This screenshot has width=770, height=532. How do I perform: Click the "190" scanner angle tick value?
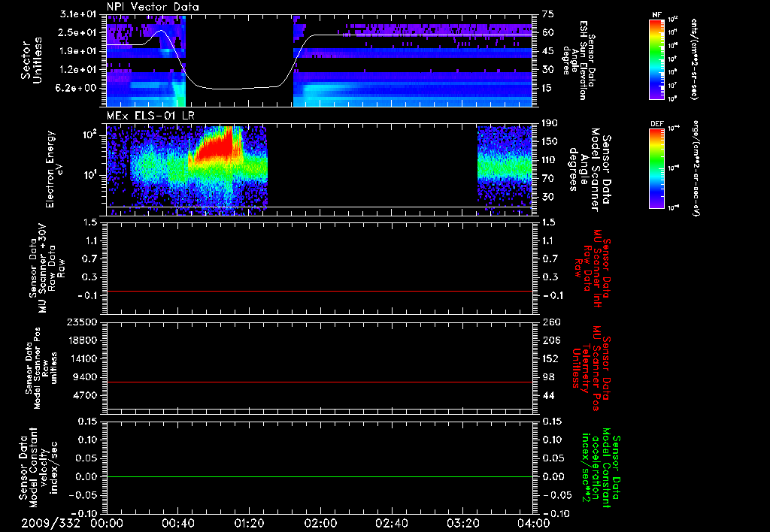[x=550, y=123]
